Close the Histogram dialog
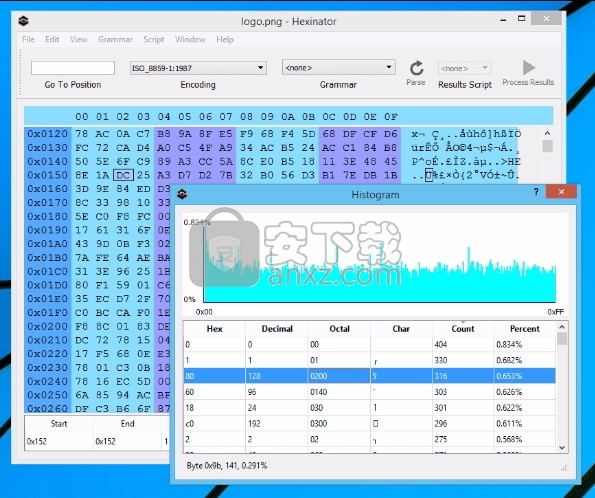This screenshot has height=498, width=595. click(561, 192)
